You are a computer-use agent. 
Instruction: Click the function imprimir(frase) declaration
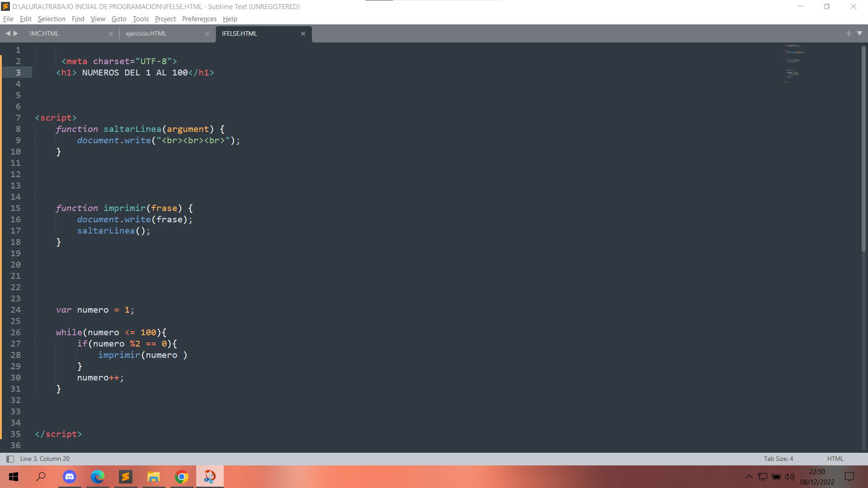click(x=124, y=208)
